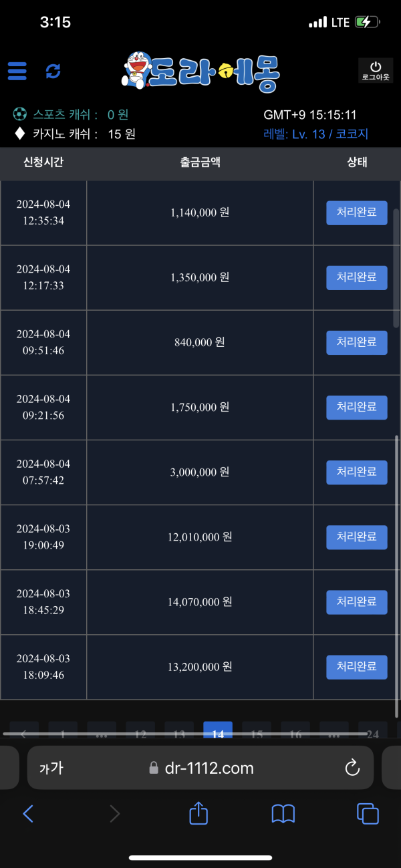Tap the logout power icon
Image resolution: width=401 pixels, height=868 pixels.
pos(376,70)
